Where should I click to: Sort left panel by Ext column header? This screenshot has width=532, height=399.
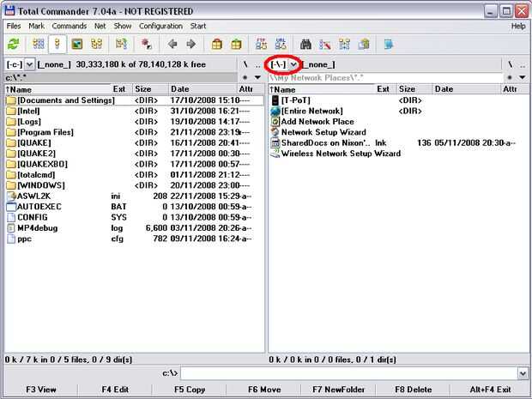pos(122,89)
